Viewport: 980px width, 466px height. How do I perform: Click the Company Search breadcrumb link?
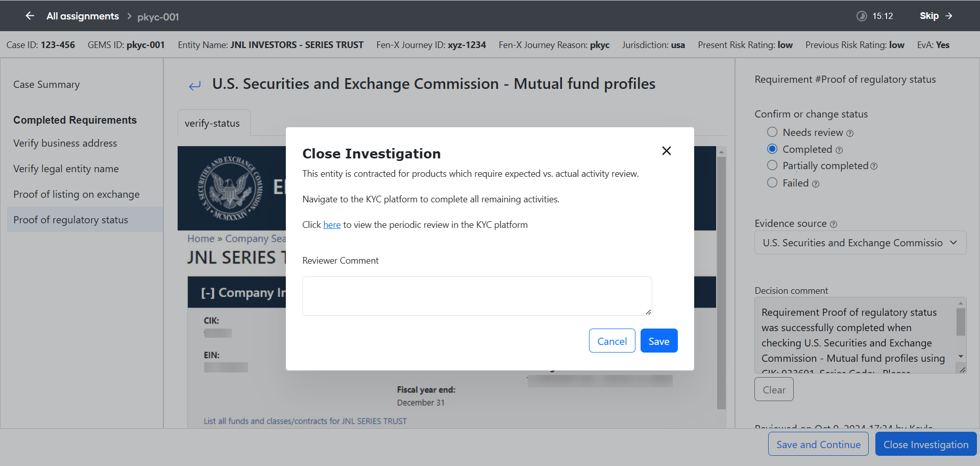click(x=256, y=239)
